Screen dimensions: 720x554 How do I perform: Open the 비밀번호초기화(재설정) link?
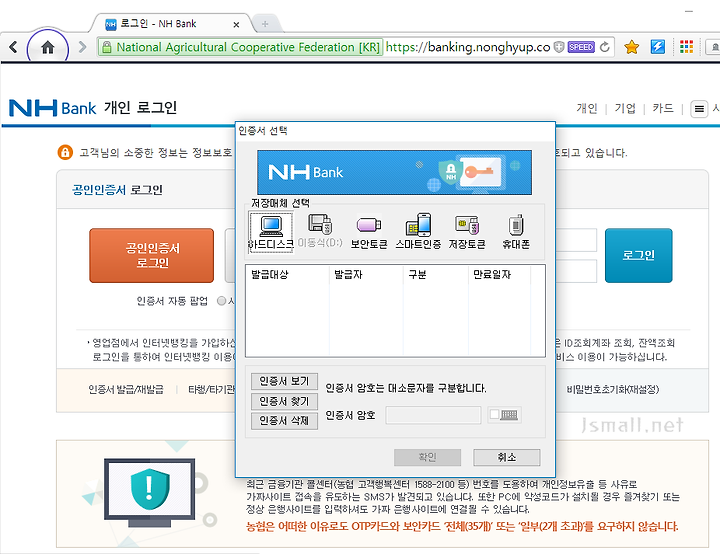[613, 390]
